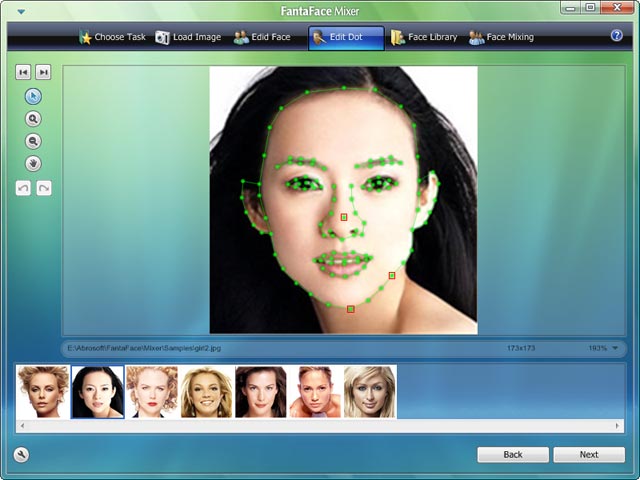
Task: Select the arrow pointer tool
Action: [33, 97]
